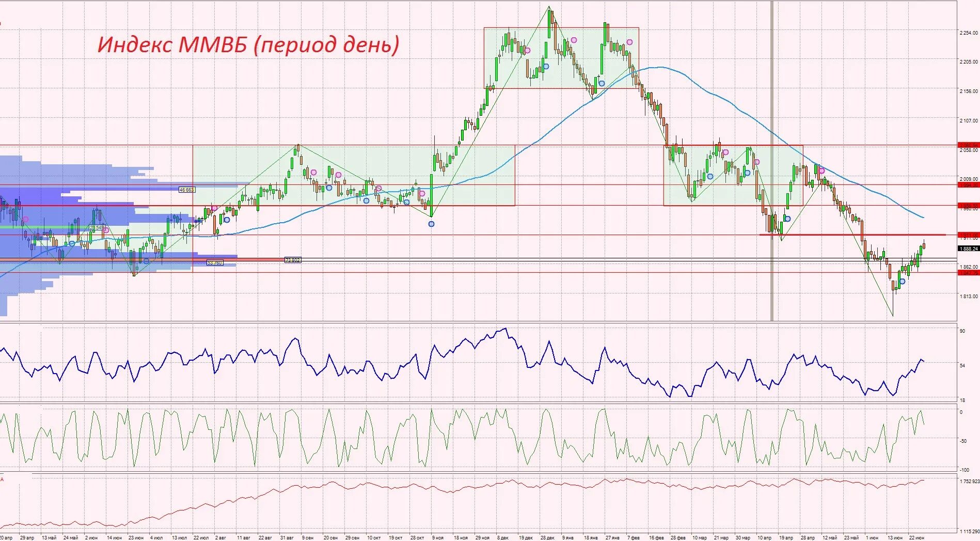The height and width of the screenshot is (541, 980).
Task: Click the bottom panel value 1 752 923
Action: pyautogui.click(x=969, y=481)
